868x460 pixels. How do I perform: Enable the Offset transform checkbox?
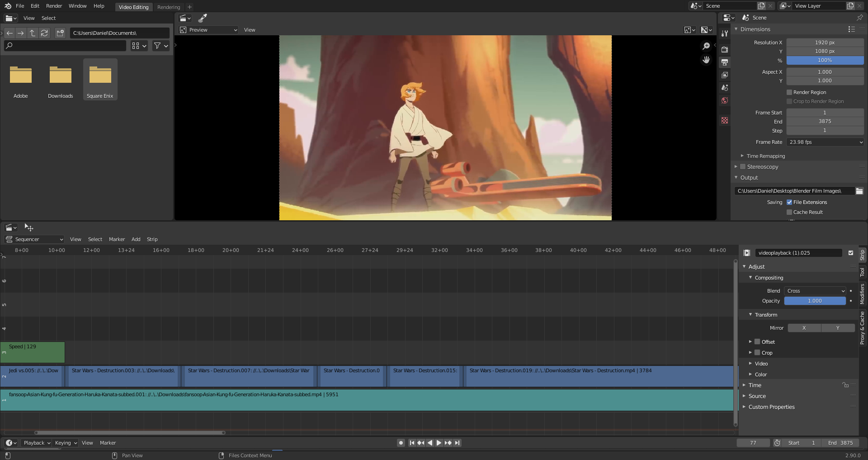757,341
